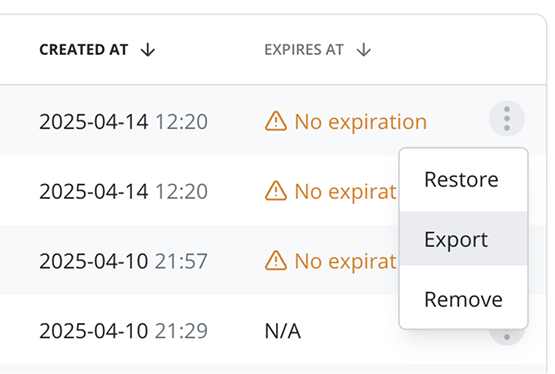Viewport: 555px width, 374px height.
Task: Click the No expiration text on the 21:57 row
Action: tap(345, 261)
